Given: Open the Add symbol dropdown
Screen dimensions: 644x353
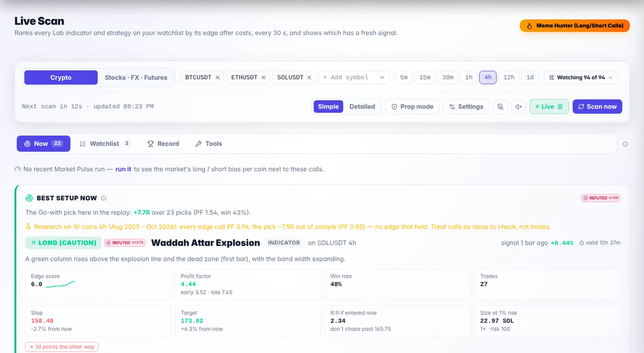Looking at the screenshot, I should (x=354, y=78).
